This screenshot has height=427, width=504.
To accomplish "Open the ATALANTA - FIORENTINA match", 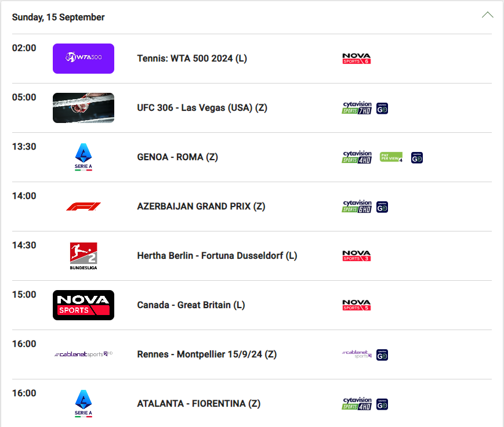I will (x=198, y=404).
